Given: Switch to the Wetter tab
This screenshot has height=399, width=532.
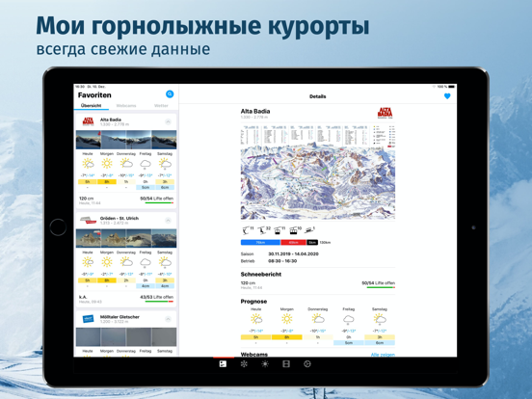Looking at the screenshot, I should (161, 105).
